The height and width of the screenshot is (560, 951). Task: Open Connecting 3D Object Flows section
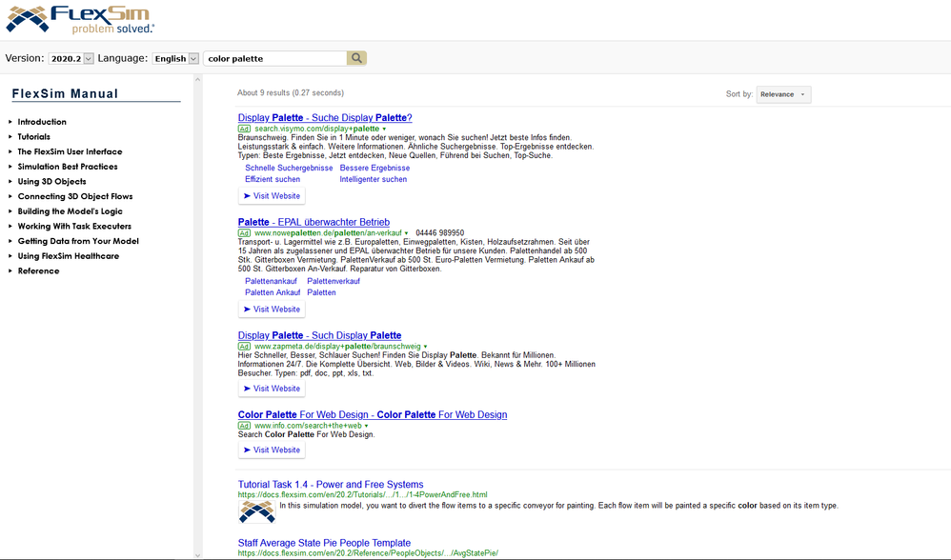click(75, 196)
